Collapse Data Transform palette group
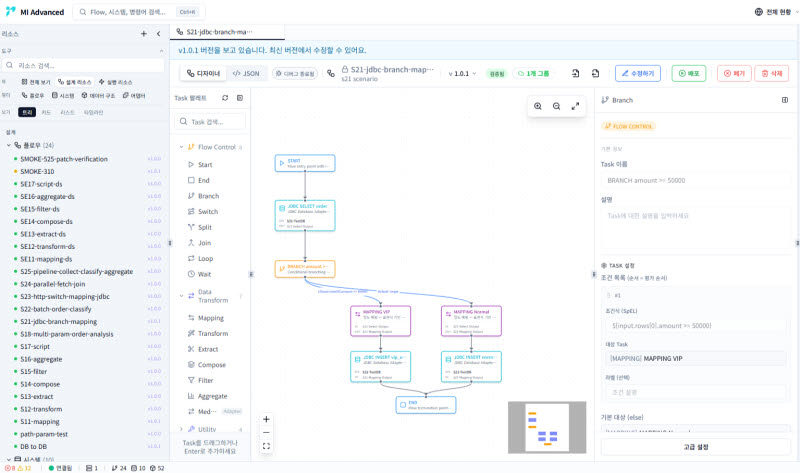The image size is (800, 473). point(181,296)
